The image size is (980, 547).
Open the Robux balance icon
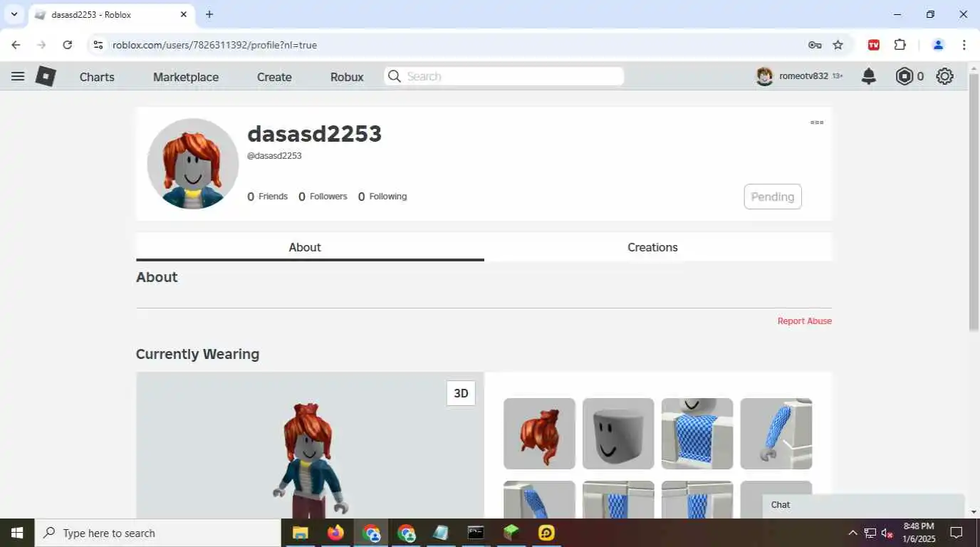click(905, 76)
